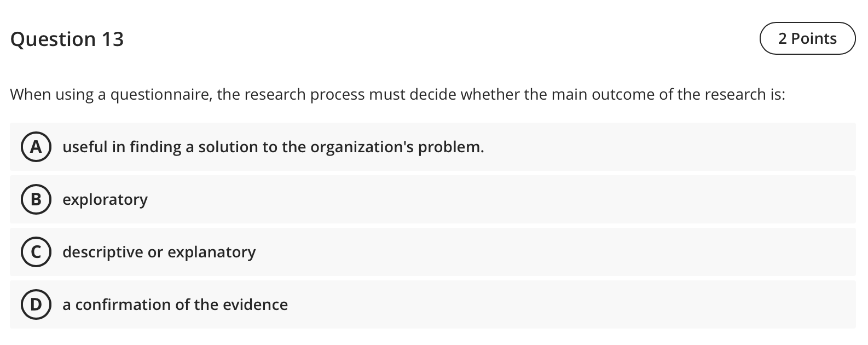Choose 'a confirmation of the evidence' answer
The image size is (868, 345).
coord(175,304)
